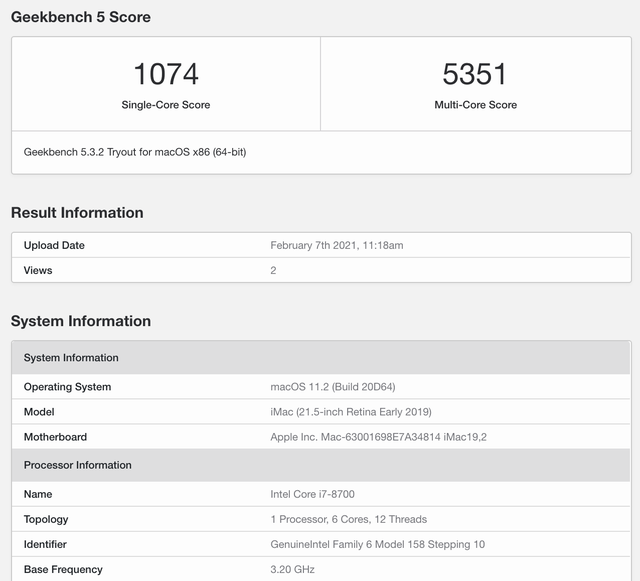Select February 7th 2021, 11:18am value
This screenshot has width=640, height=581.
(x=337, y=245)
